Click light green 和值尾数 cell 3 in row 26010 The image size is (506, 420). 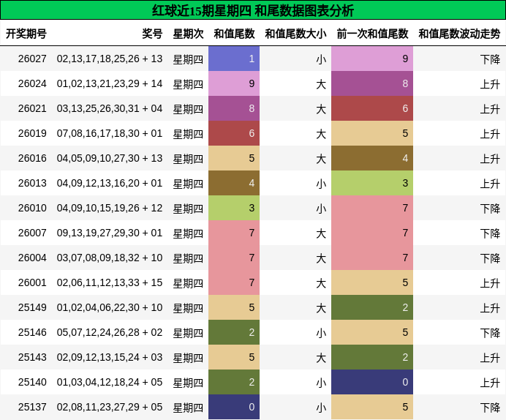click(234, 208)
